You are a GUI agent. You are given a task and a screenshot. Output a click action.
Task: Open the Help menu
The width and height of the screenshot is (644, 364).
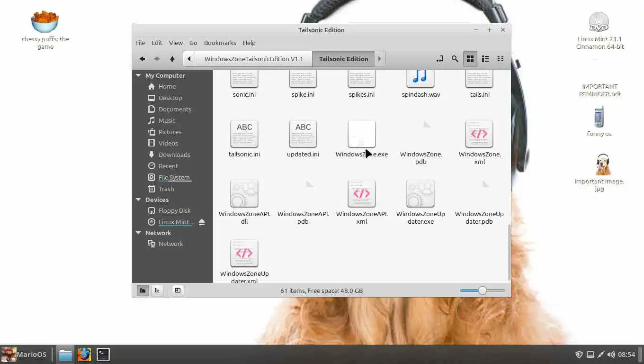[249, 43]
